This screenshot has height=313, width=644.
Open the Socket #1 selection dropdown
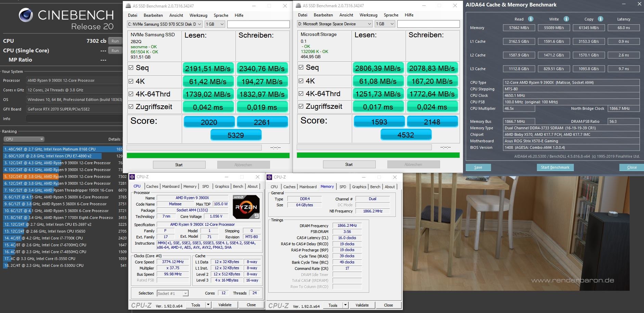point(172,293)
